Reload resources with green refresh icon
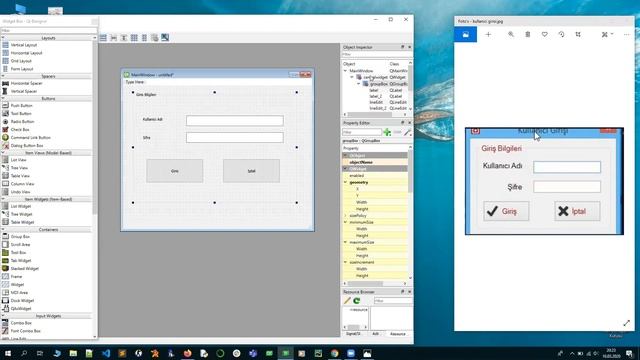640x360 pixels. pyautogui.click(x=357, y=301)
